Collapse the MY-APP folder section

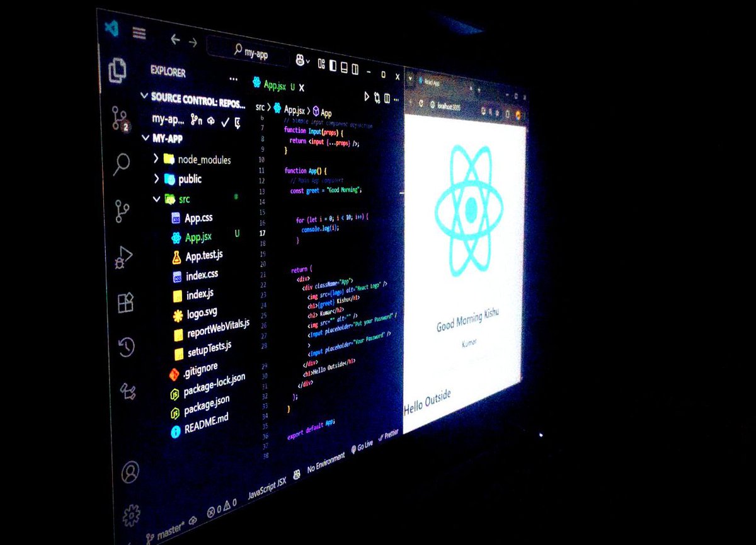point(146,137)
